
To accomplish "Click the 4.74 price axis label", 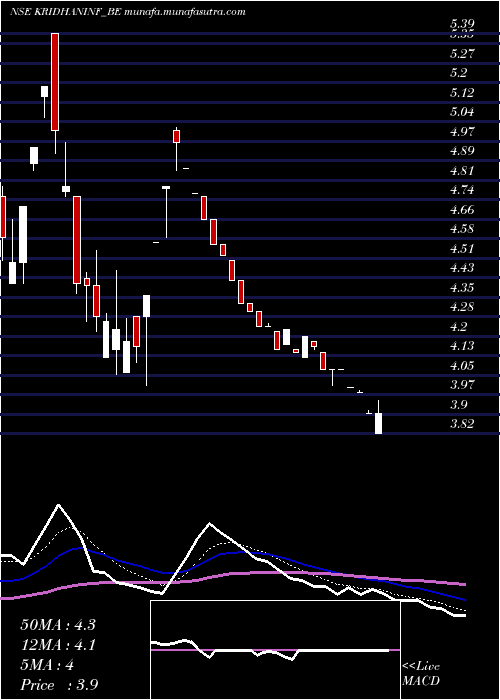I will [462, 190].
